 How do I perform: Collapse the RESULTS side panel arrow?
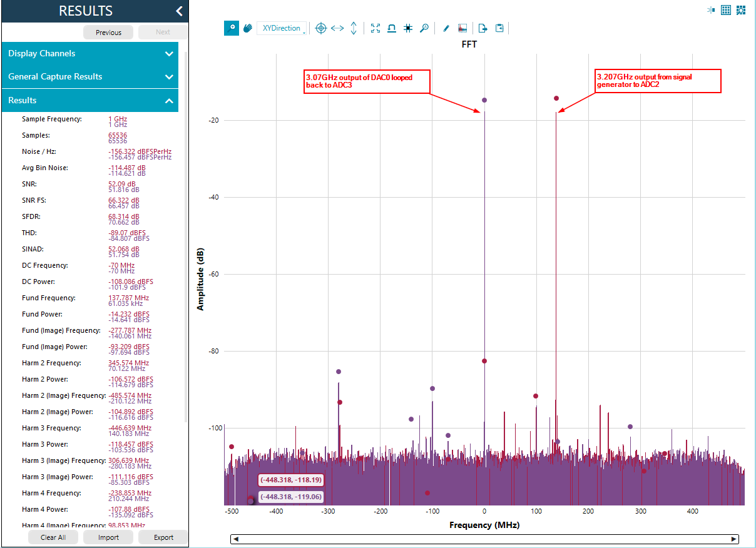[179, 11]
